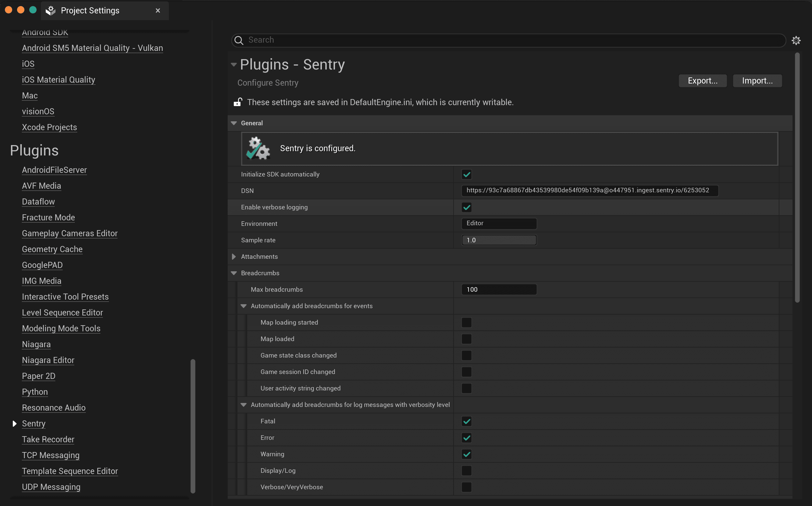Open iOS Material Quality settings
The height and width of the screenshot is (506, 812).
59,80
